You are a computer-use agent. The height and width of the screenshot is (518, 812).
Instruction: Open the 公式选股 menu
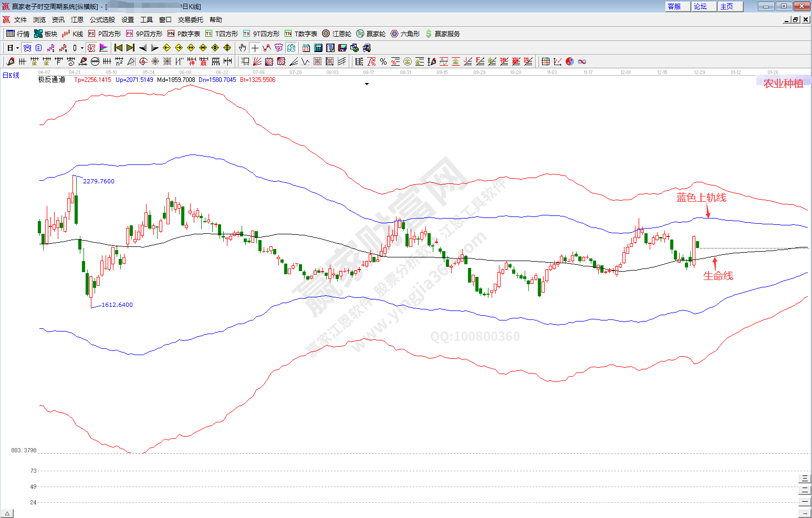tap(102, 20)
